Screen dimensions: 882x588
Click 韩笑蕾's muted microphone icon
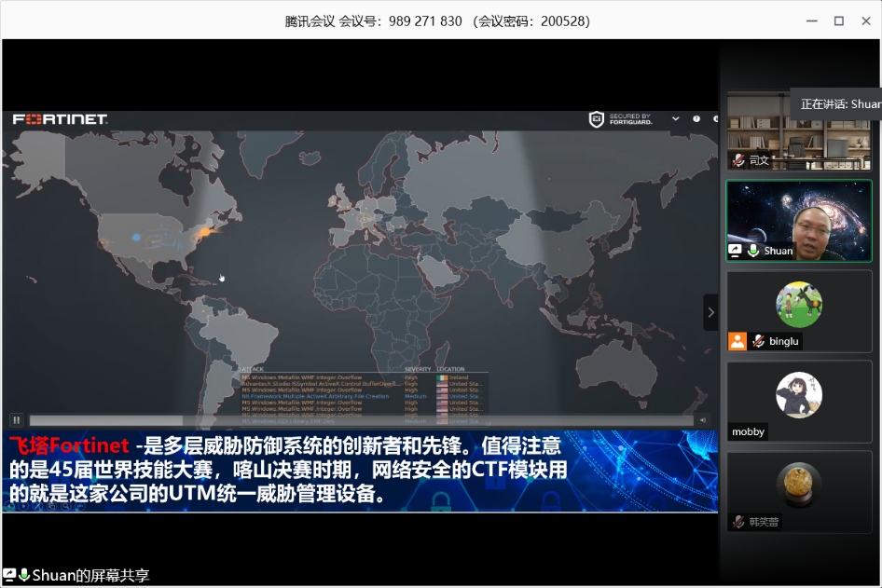pyautogui.click(x=739, y=522)
